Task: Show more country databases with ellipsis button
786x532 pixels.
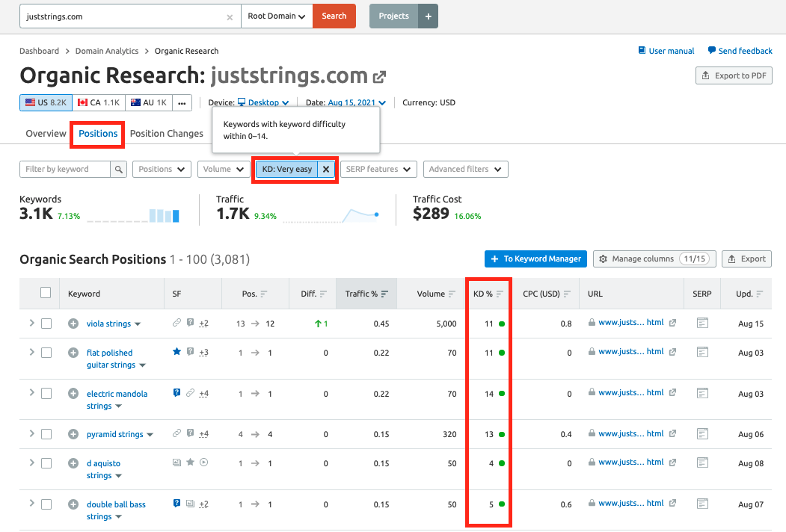Action: (x=182, y=102)
